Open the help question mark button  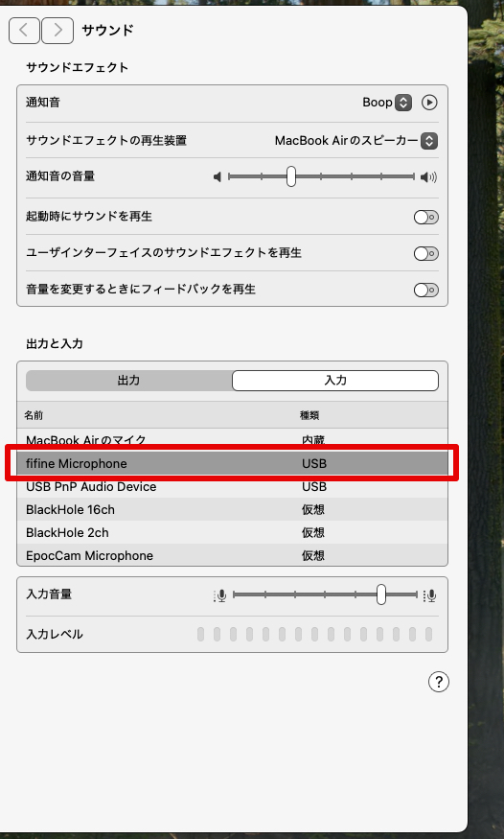coord(438,682)
